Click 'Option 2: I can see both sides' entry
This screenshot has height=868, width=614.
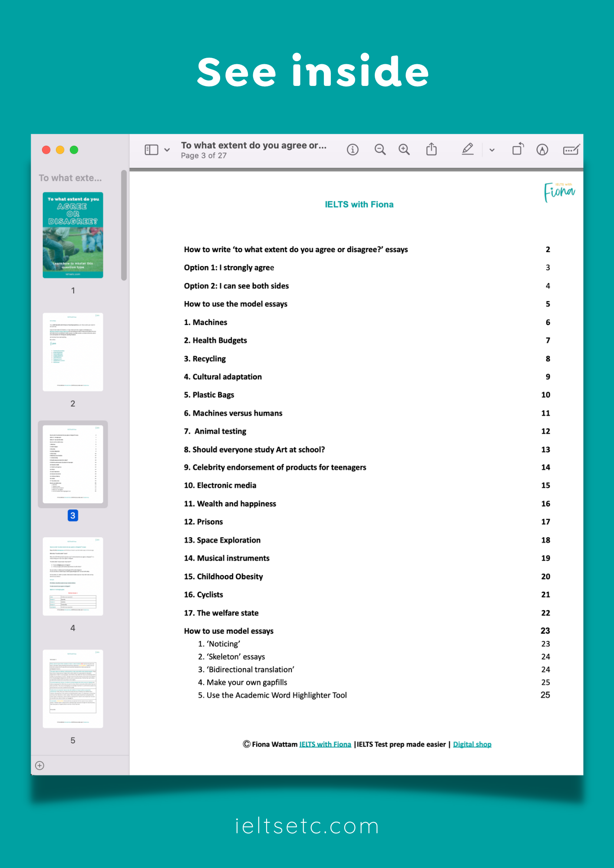236,286
